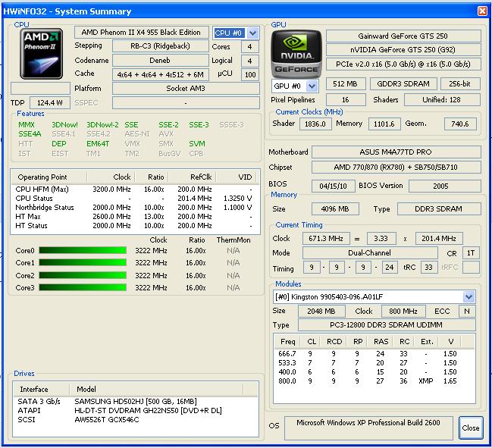Click the memory Size field 4096 MB
This screenshot has height=448, width=492.
(335, 209)
